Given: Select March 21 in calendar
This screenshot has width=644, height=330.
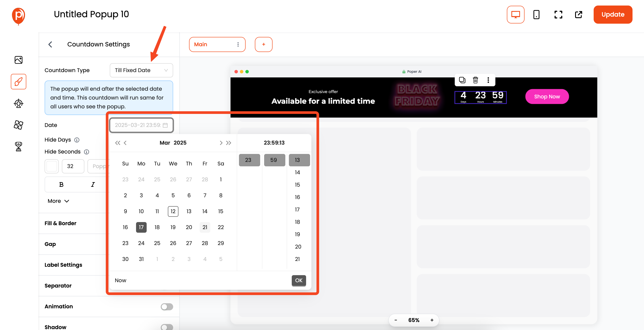Looking at the screenshot, I should (x=205, y=227).
